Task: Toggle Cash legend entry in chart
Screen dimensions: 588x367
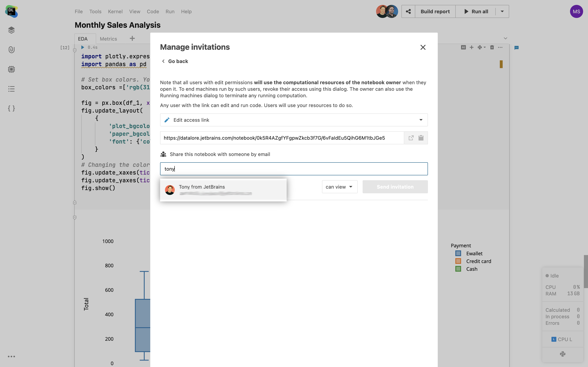Action: pos(471,269)
